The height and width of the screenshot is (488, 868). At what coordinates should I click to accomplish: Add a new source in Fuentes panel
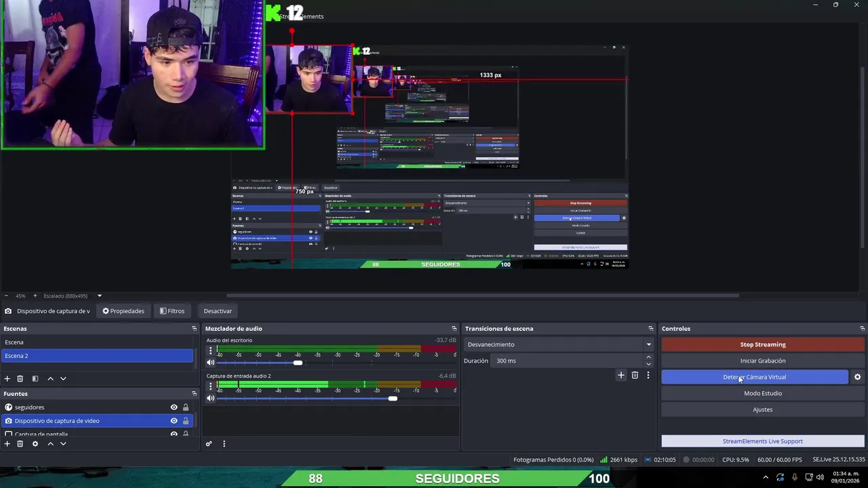point(7,443)
